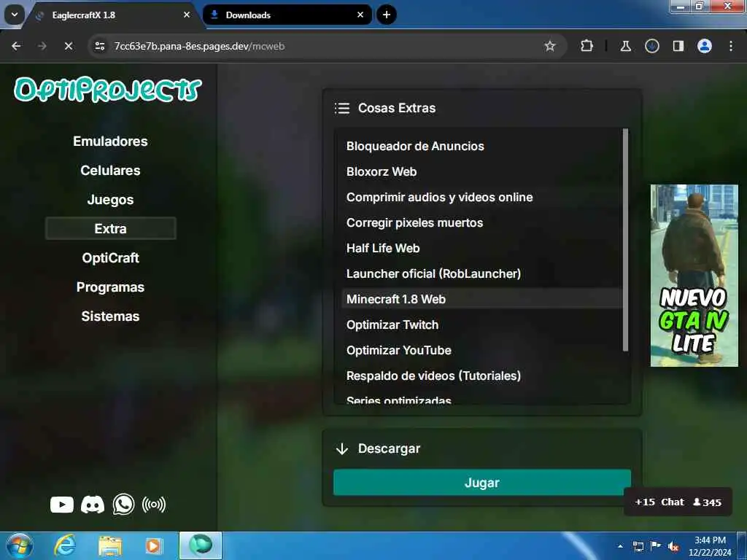Select Bloxorz Web in the list
The width and height of the screenshot is (747, 560).
click(481, 172)
